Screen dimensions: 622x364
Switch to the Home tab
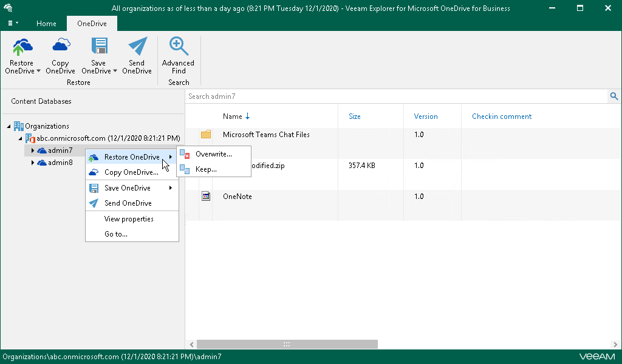pos(46,24)
